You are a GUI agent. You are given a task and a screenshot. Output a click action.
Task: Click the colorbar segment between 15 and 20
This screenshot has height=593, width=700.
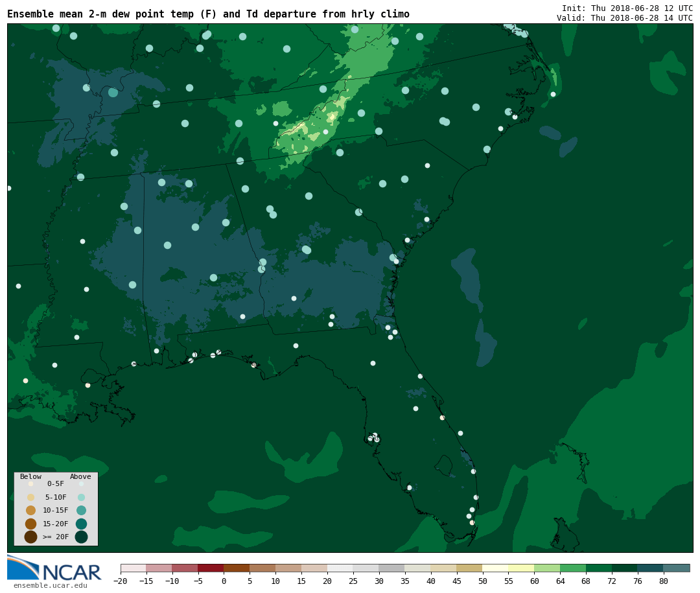pyautogui.click(x=315, y=568)
